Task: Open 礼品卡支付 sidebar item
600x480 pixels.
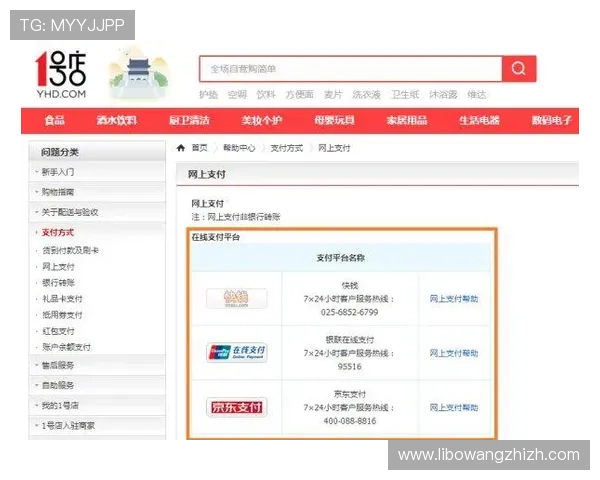Action: [62, 299]
